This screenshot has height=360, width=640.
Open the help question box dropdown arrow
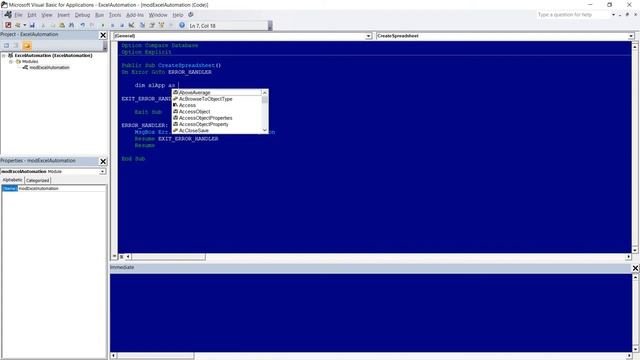[x=613, y=15]
